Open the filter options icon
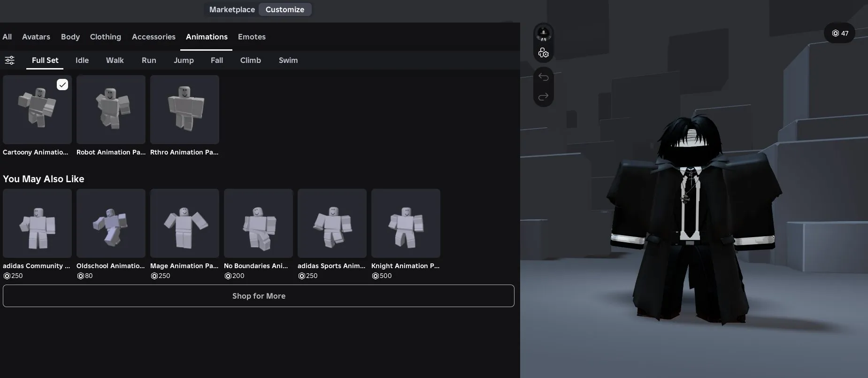The height and width of the screenshot is (378, 868). click(9, 60)
